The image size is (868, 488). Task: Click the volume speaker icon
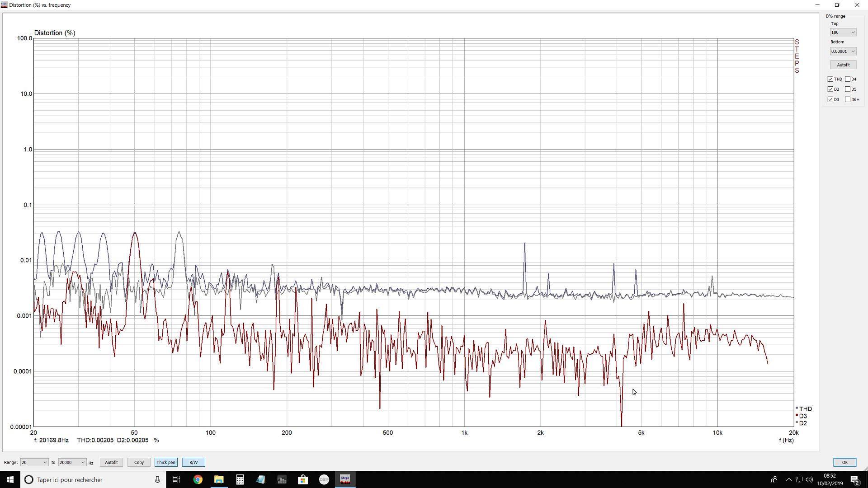point(809,479)
